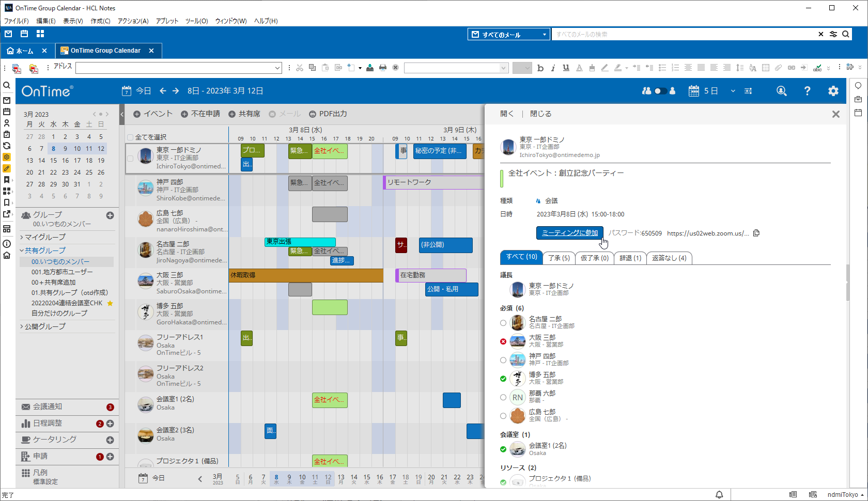868x501 pixels.
Task: Click the PDF出力 export icon
Action: point(313,114)
